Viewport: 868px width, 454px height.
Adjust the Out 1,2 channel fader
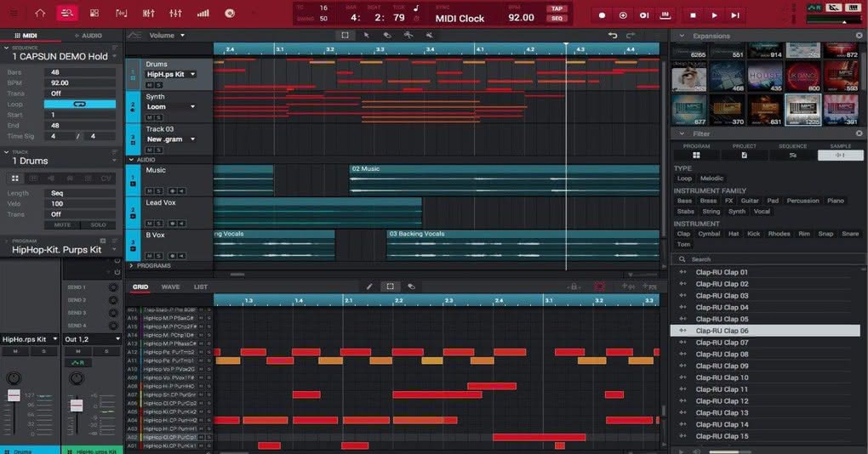(x=77, y=406)
